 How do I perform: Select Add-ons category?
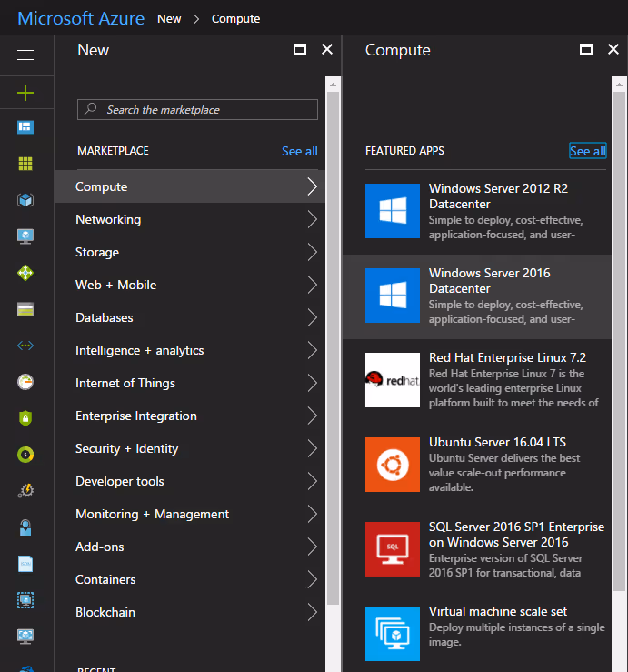(x=190, y=547)
